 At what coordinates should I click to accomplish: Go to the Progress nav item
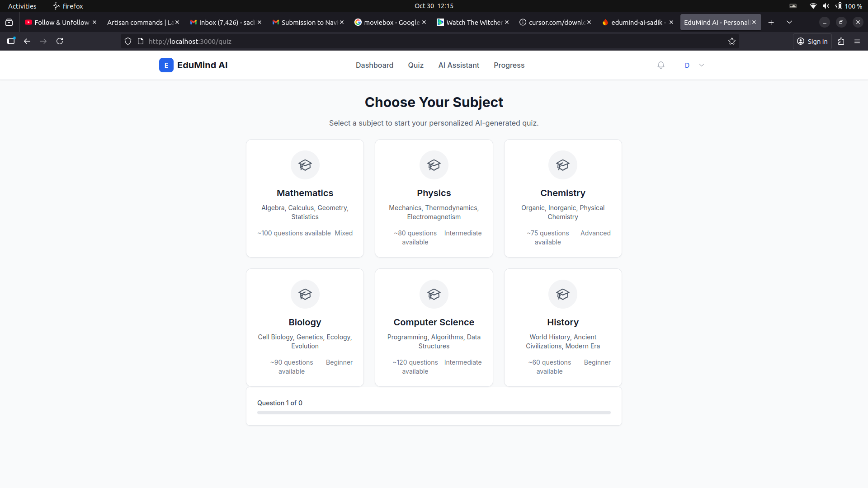[509, 65]
